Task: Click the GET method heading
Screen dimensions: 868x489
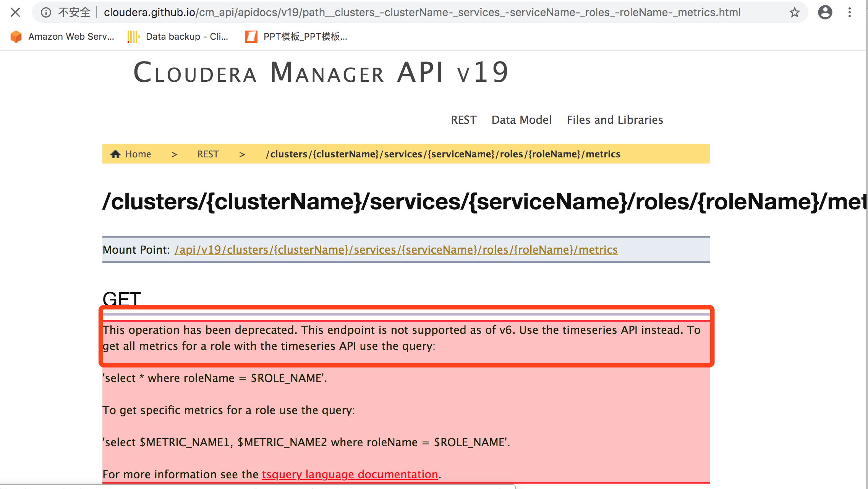Action: click(x=121, y=298)
